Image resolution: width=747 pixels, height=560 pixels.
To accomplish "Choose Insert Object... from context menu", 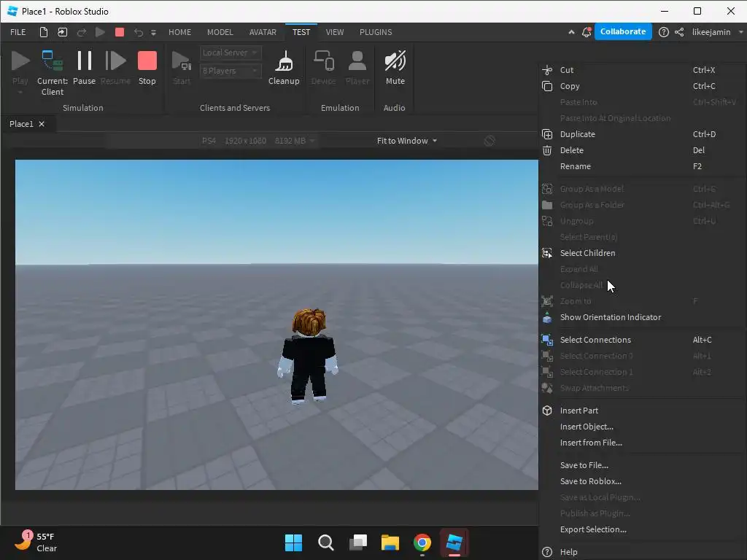I will click(643, 427).
